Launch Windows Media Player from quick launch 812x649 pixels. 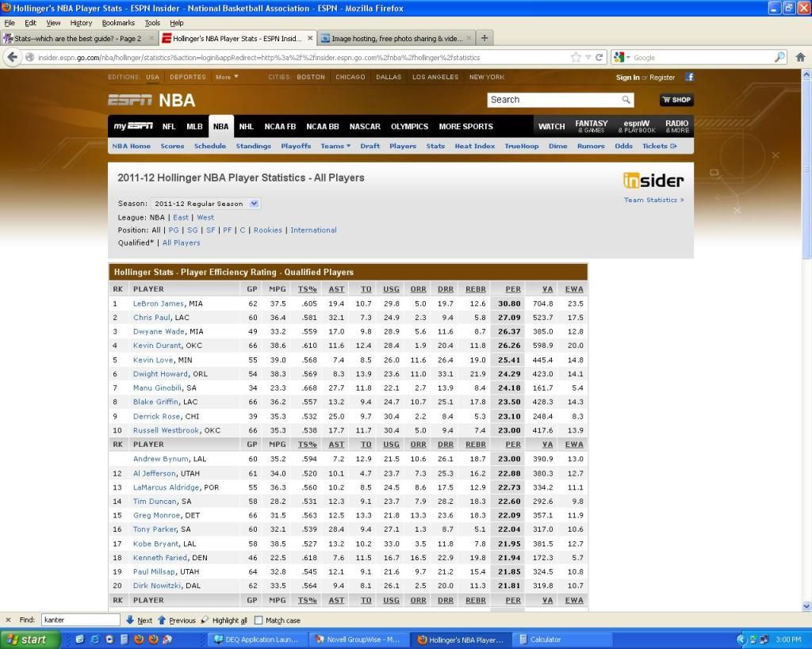coord(109,639)
